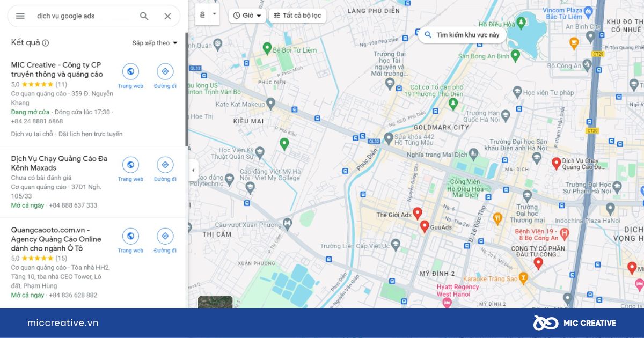Click the 'Kate Kat Makeup' marker
Screen dimensions: 644x338
click(x=271, y=102)
